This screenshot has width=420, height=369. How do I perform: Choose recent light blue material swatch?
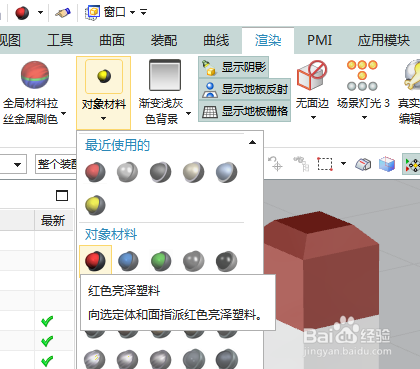point(226,172)
